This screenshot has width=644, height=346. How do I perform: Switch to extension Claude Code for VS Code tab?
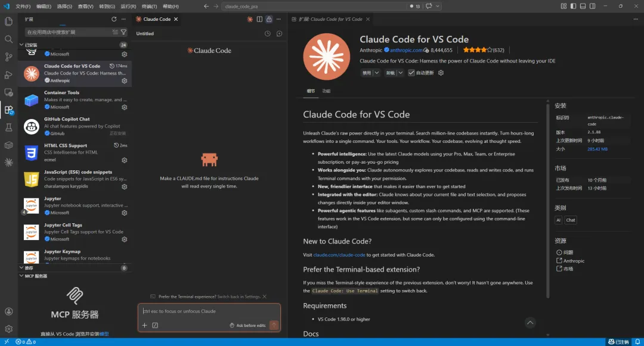tap(331, 19)
